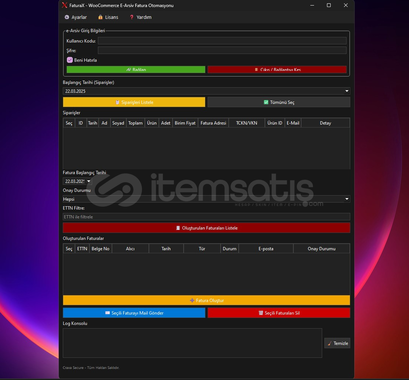Click the E-posta column header

tap(266, 249)
